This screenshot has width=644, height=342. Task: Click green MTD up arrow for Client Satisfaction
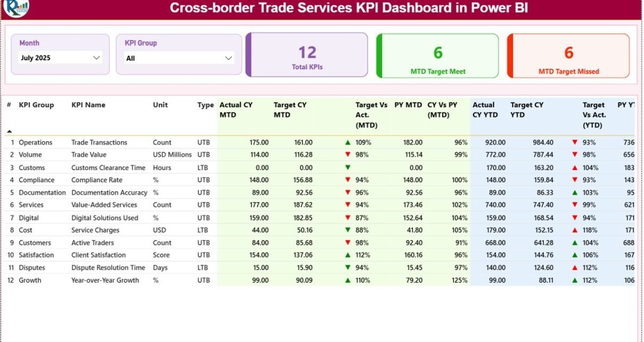tap(348, 255)
